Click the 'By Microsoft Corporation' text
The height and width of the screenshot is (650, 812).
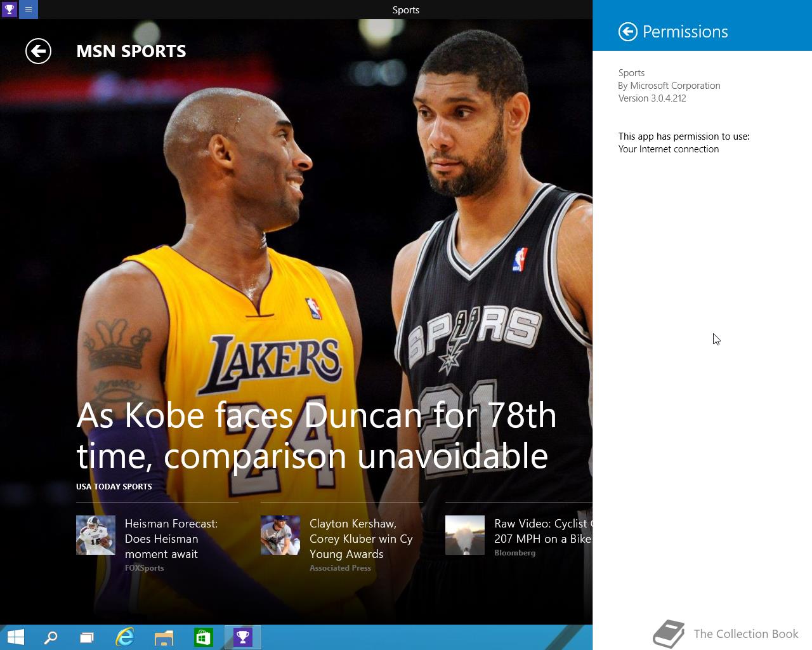[669, 86]
